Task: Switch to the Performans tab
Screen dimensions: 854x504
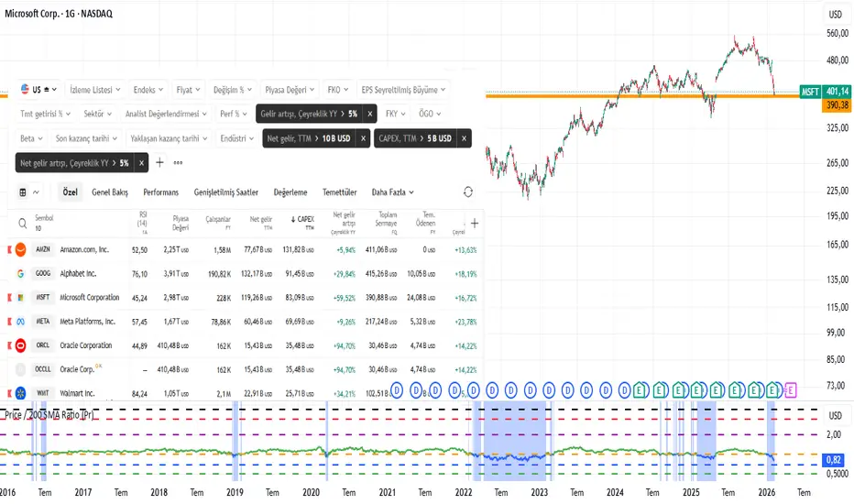Action: click(161, 192)
